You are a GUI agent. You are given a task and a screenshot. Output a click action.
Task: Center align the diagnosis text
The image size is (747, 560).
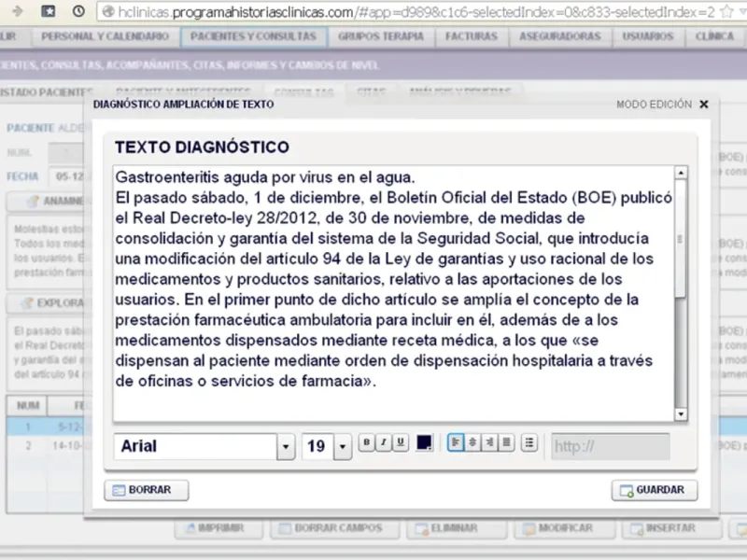click(472, 442)
